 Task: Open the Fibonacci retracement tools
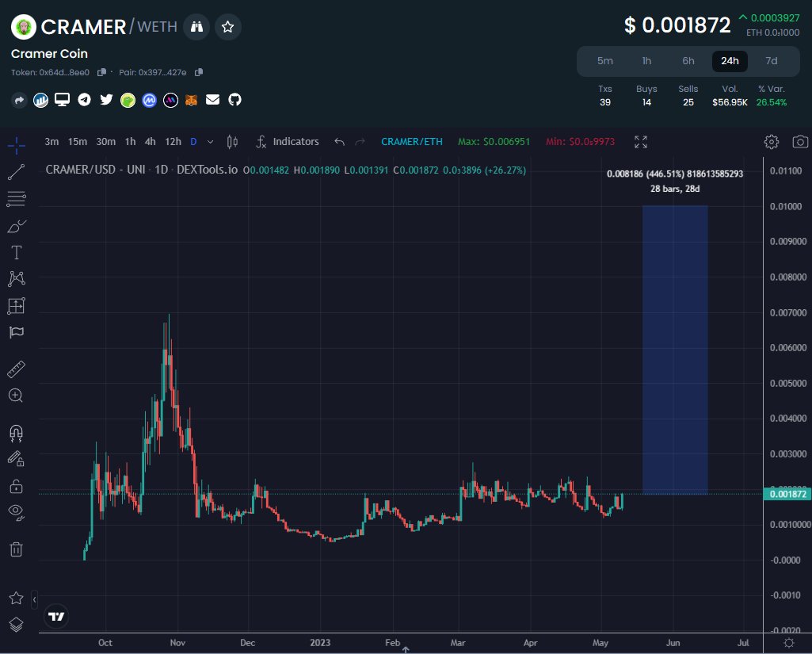click(16, 199)
